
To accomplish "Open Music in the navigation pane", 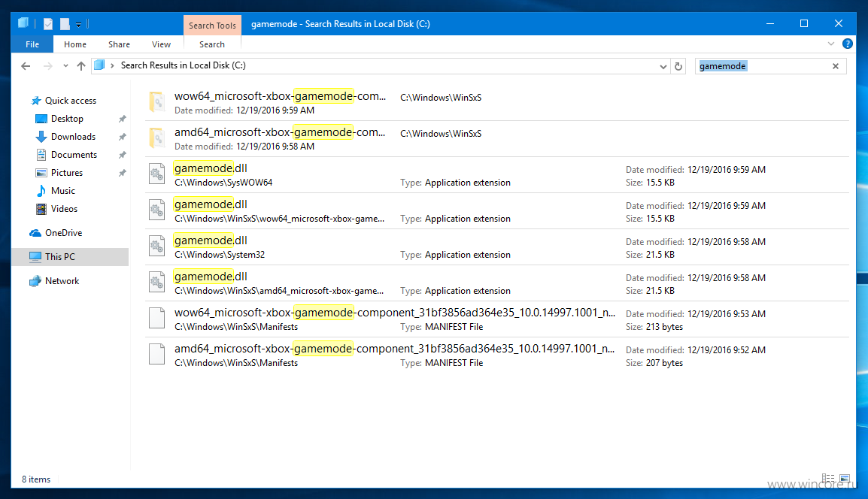I will point(62,191).
